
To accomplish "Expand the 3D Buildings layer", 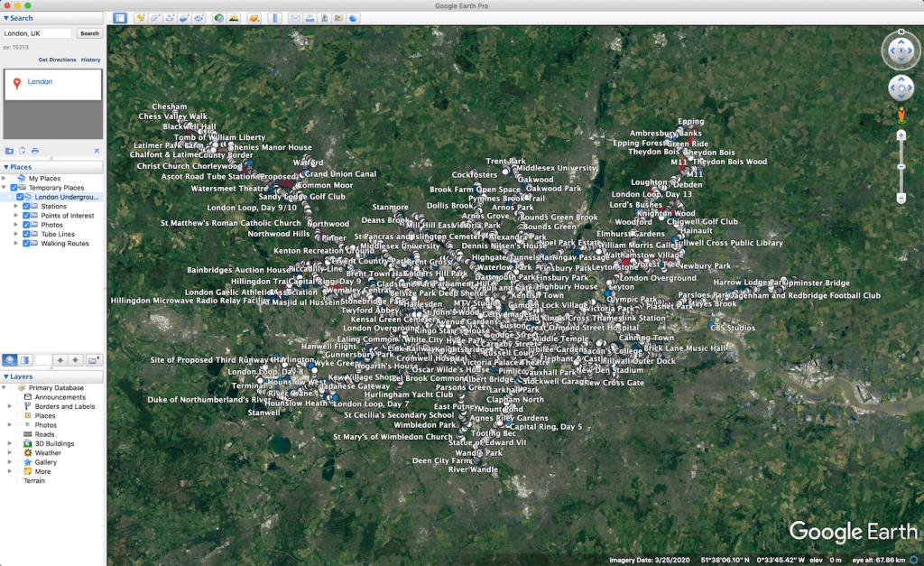I will (x=9, y=443).
